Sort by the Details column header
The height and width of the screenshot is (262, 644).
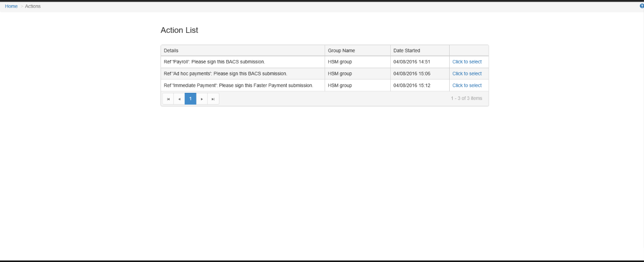pyautogui.click(x=171, y=51)
